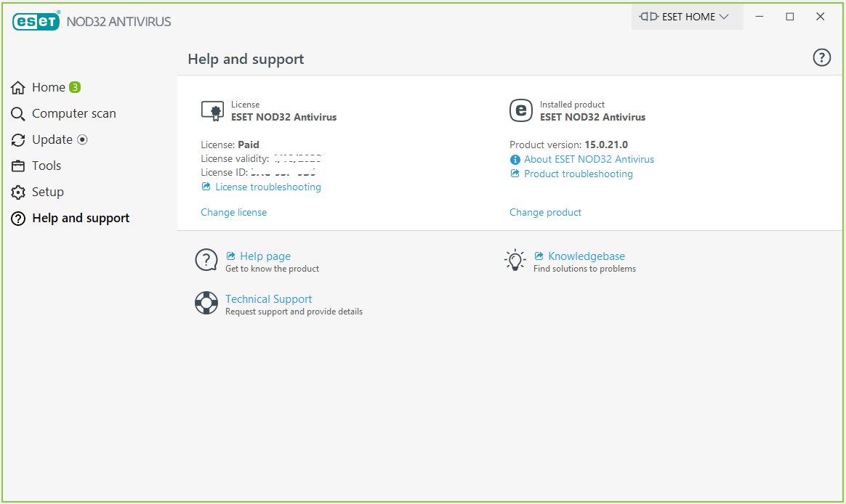Open Product troubleshooting link
846x504 pixels.
578,174
